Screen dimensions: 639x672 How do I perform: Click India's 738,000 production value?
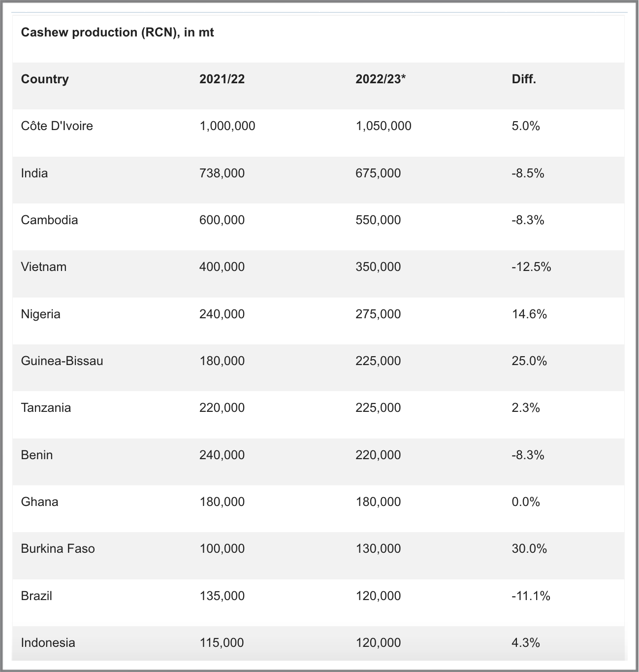222,173
